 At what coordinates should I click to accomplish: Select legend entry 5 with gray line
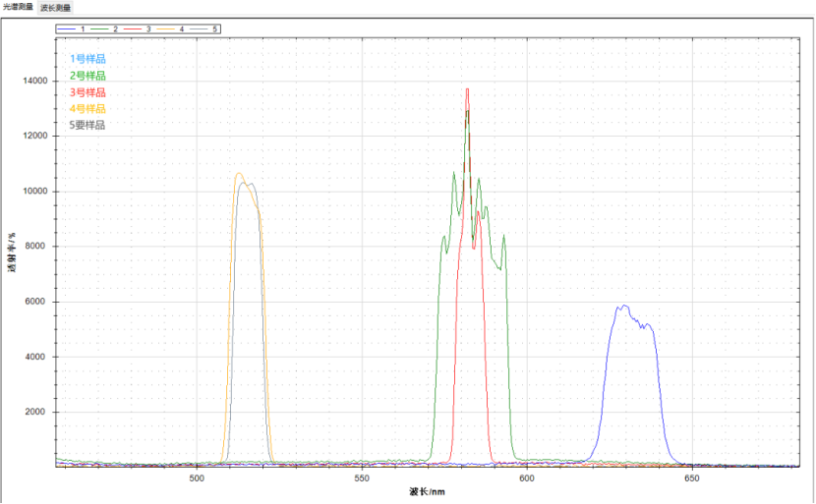204,29
